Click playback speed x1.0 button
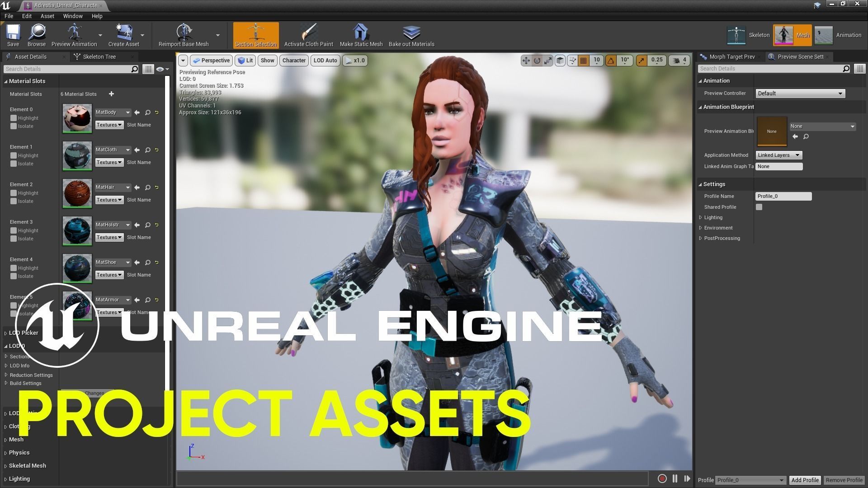This screenshot has width=868, height=488. click(x=355, y=61)
